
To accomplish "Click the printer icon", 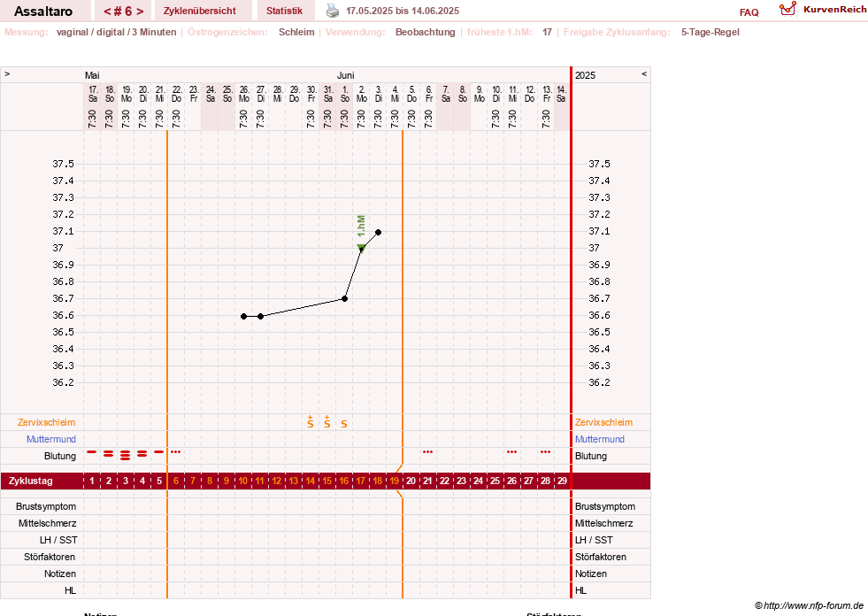I will point(332,11).
